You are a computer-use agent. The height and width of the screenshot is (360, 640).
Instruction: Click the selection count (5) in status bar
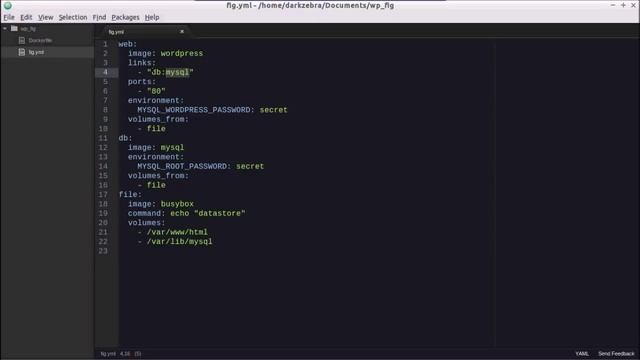(x=138, y=354)
